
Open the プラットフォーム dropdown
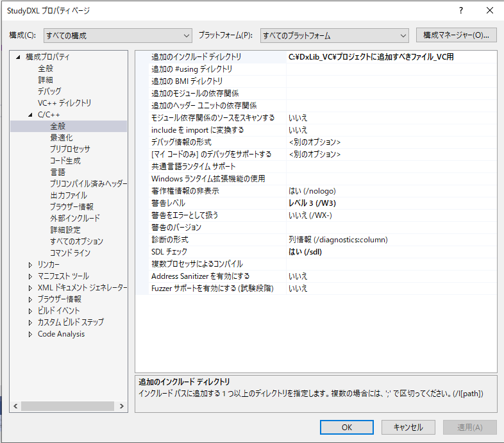click(333, 36)
